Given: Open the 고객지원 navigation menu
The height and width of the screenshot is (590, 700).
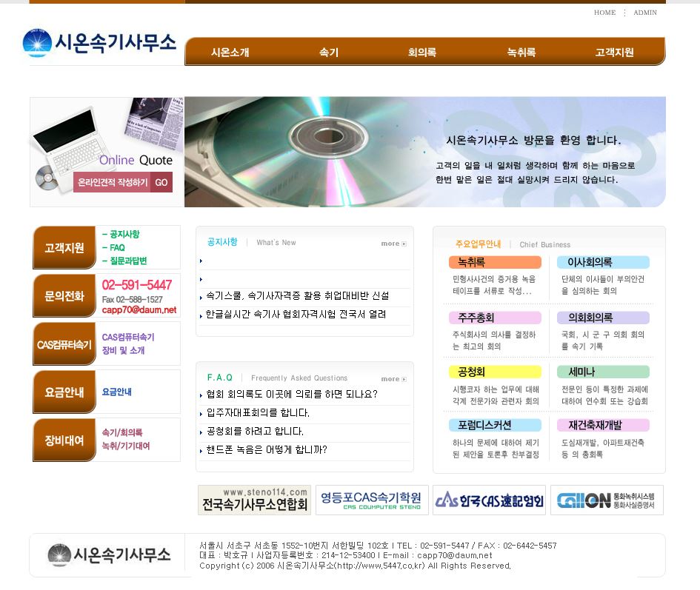Looking at the screenshot, I should (x=614, y=53).
